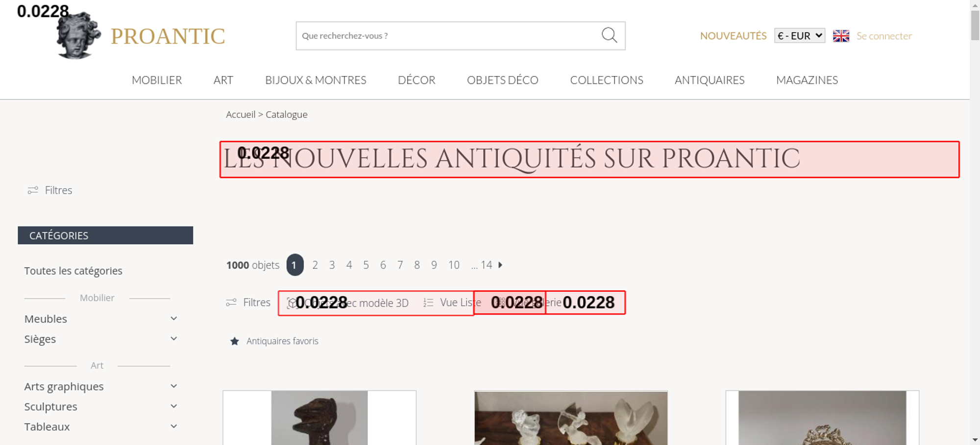
Task: Open the MOBILIER menu
Action: pyautogui.click(x=157, y=80)
